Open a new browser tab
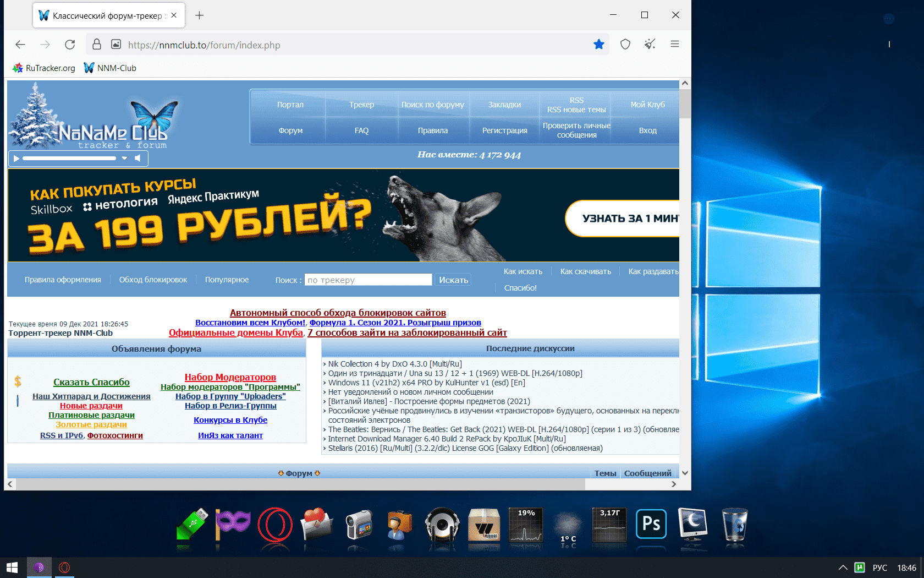Viewport: 924px width, 578px height. [x=199, y=15]
